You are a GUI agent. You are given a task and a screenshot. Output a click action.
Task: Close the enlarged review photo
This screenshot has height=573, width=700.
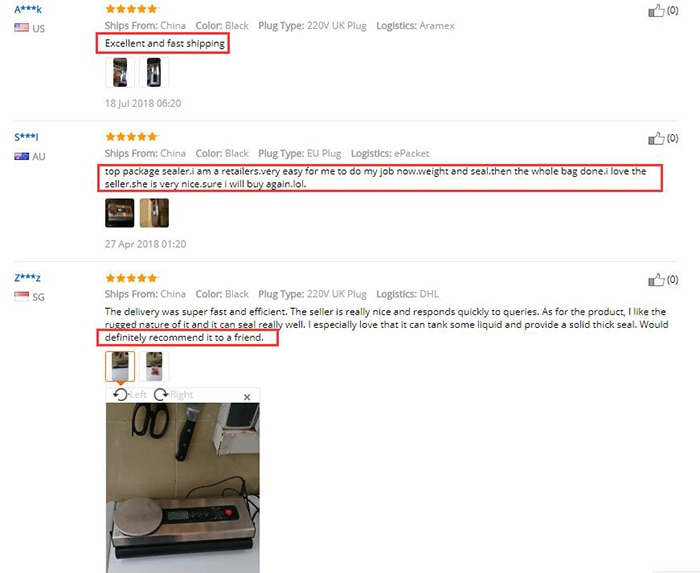click(x=247, y=397)
